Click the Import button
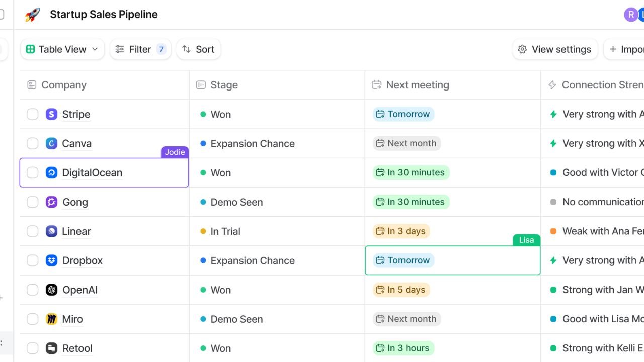This screenshot has width=644, height=362. click(x=628, y=49)
